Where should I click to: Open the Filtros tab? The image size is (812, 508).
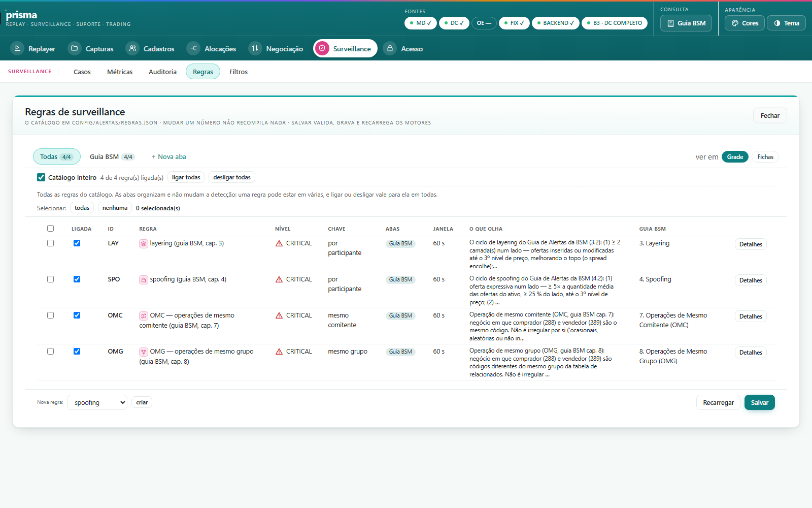(x=239, y=72)
